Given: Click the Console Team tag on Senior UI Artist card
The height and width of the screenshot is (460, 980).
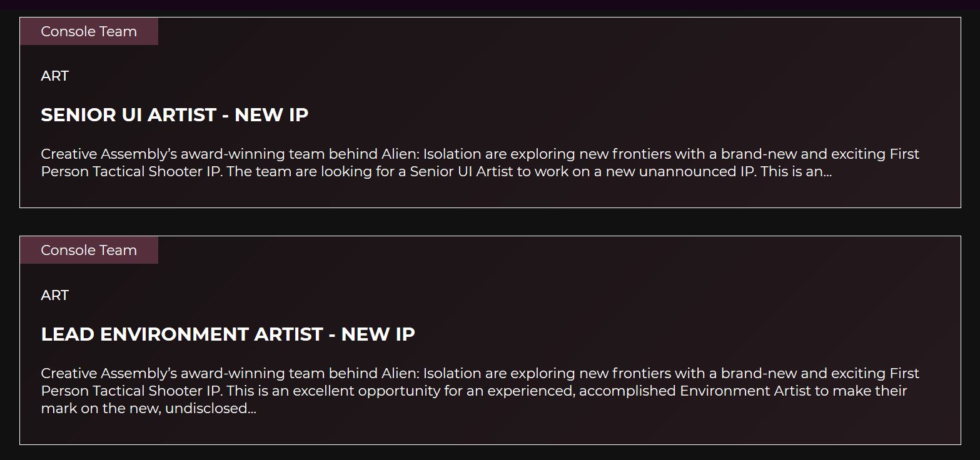Looking at the screenshot, I should (x=89, y=31).
